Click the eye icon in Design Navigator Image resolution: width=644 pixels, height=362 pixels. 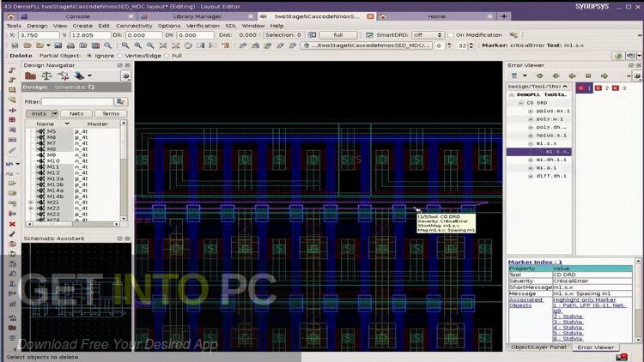click(125, 76)
